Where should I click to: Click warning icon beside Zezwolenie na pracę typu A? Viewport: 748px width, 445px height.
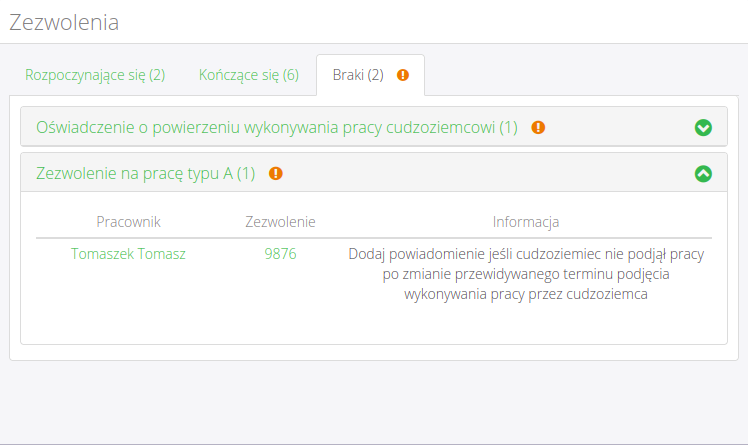click(276, 174)
